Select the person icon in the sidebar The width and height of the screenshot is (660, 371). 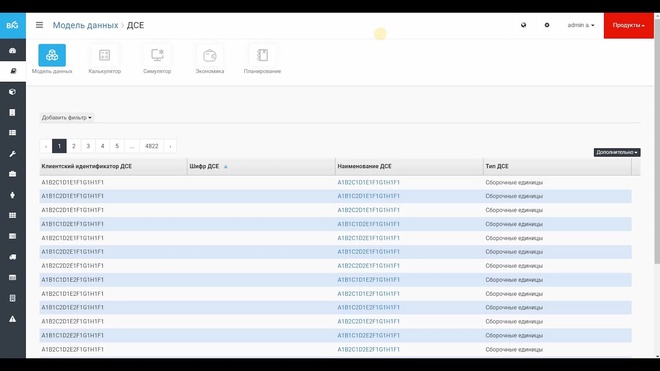(x=13, y=195)
